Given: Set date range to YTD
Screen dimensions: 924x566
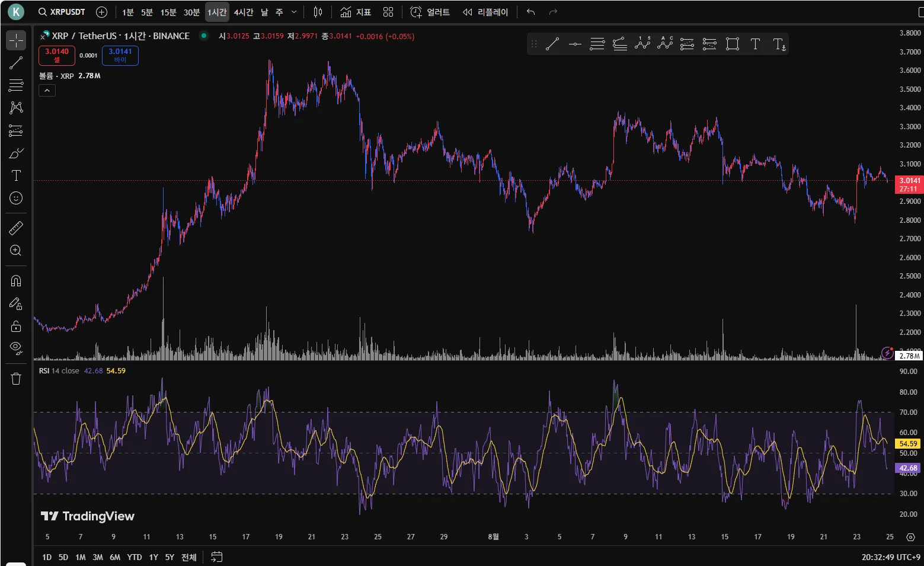Looking at the screenshot, I should tap(135, 557).
